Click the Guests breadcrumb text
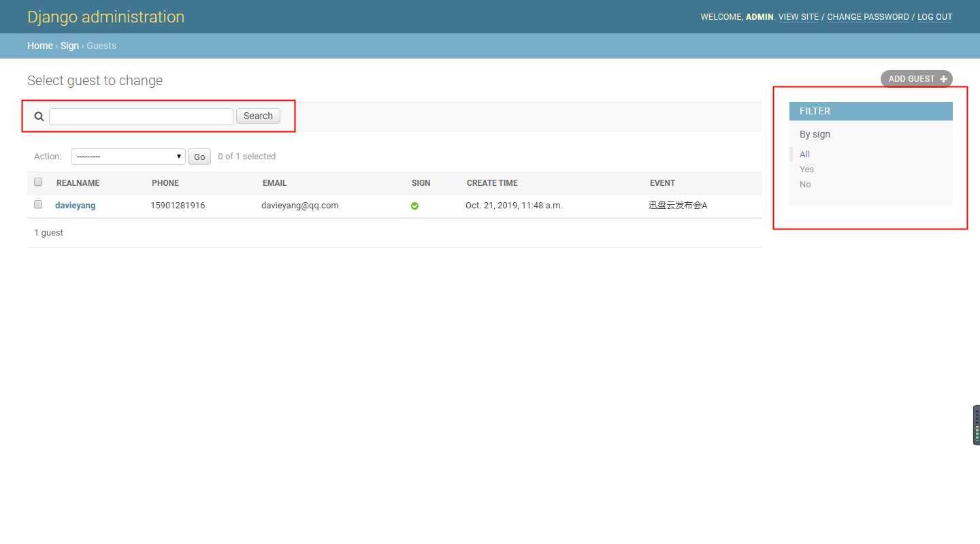This screenshot has height=544, width=980. pyautogui.click(x=101, y=46)
